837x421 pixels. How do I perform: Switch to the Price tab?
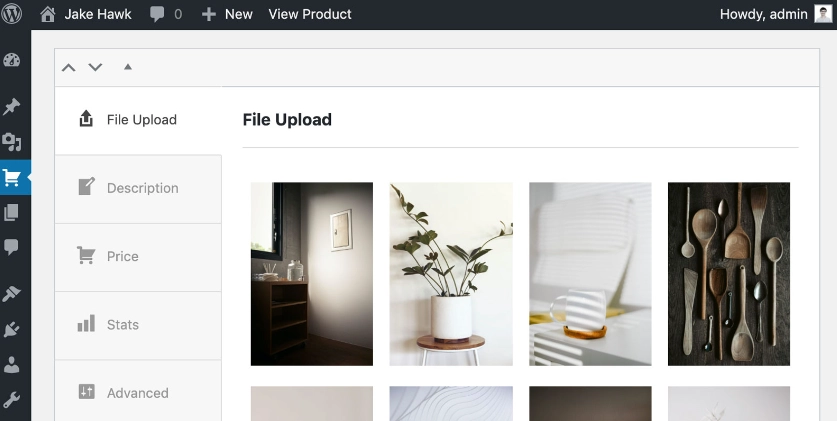coord(138,257)
